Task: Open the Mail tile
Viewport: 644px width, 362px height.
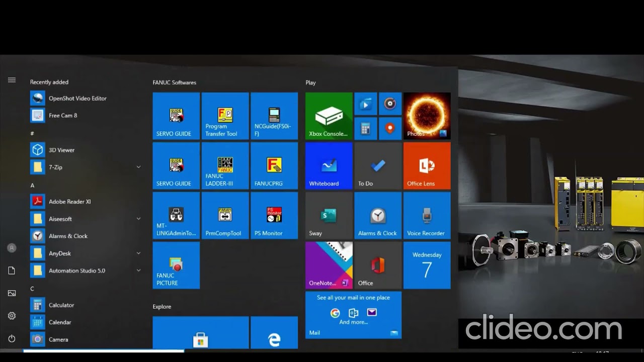Action: click(x=353, y=315)
